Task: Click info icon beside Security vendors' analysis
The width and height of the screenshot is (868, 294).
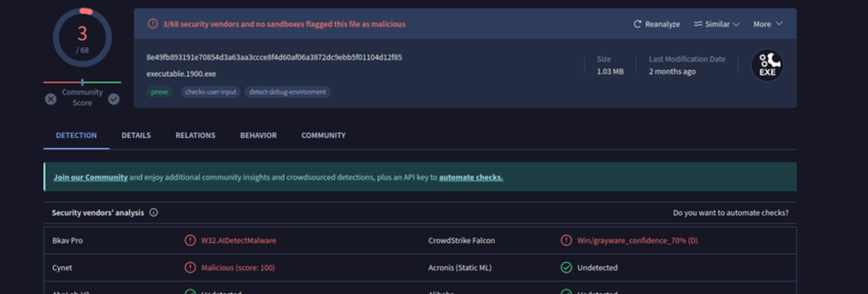Action: 154,213
